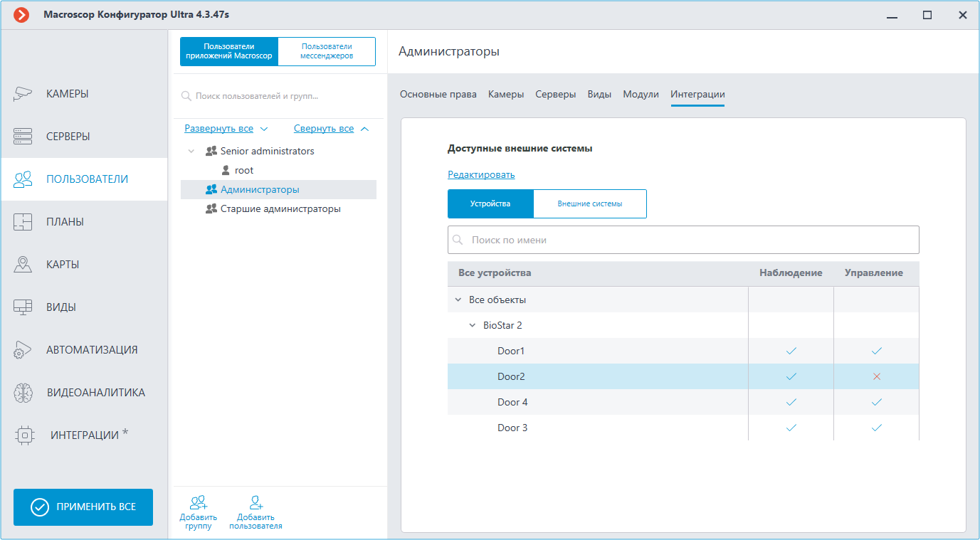Click the Добавить пользователя icon
Screen dimensions: 980x540
pos(255,502)
